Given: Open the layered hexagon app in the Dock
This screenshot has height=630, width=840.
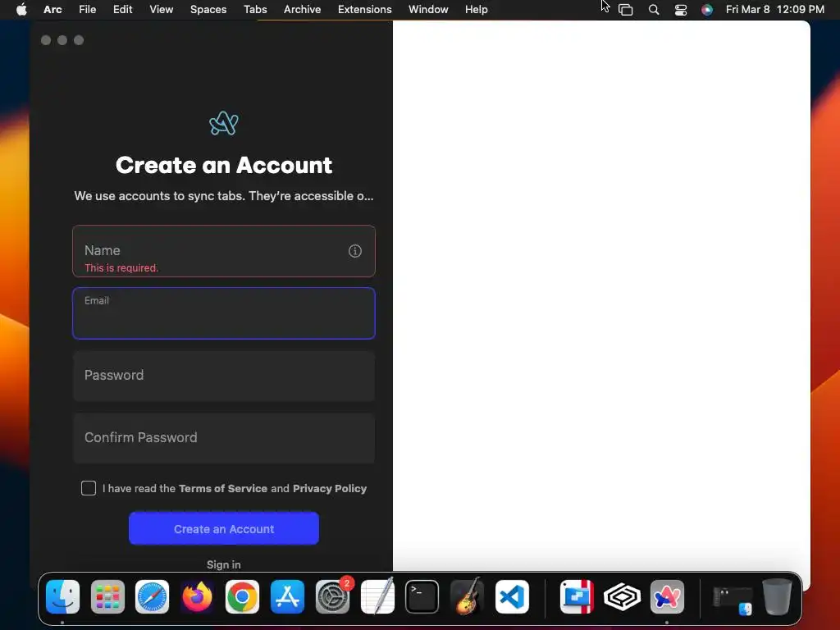Looking at the screenshot, I should pos(622,597).
